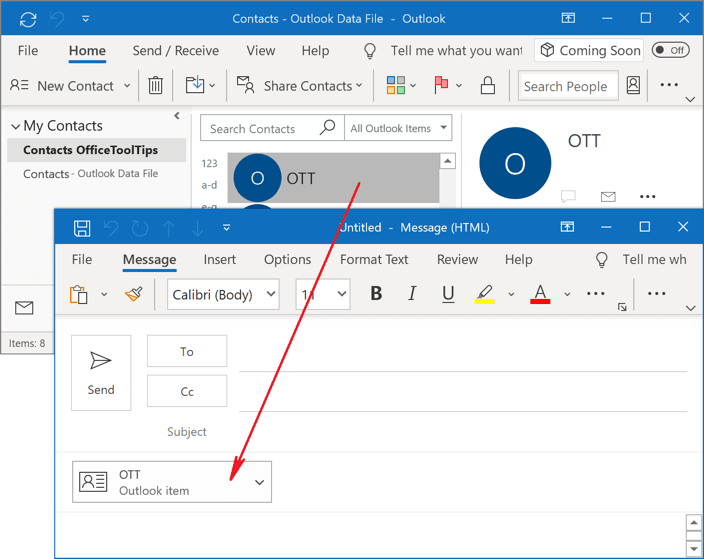The image size is (704, 559).
Task: Open more commands ellipsis in Contacts ribbon
Action: [x=669, y=84]
